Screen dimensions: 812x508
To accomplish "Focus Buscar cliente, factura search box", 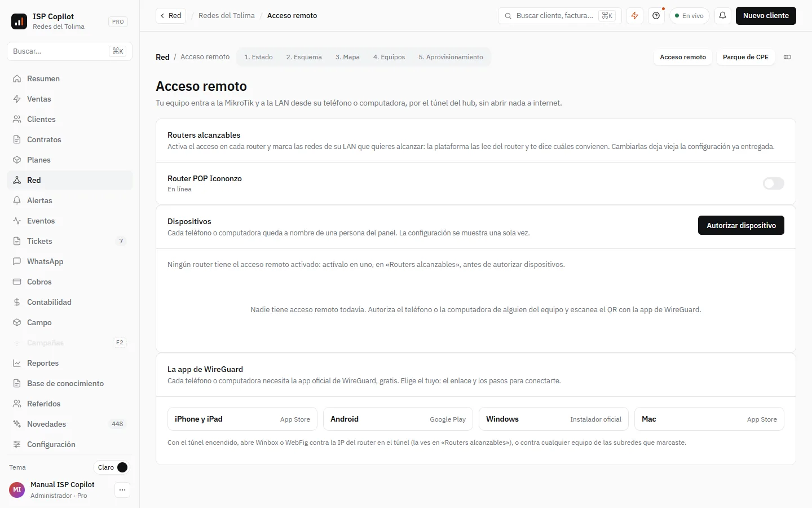I will pyautogui.click(x=559, y=16).
